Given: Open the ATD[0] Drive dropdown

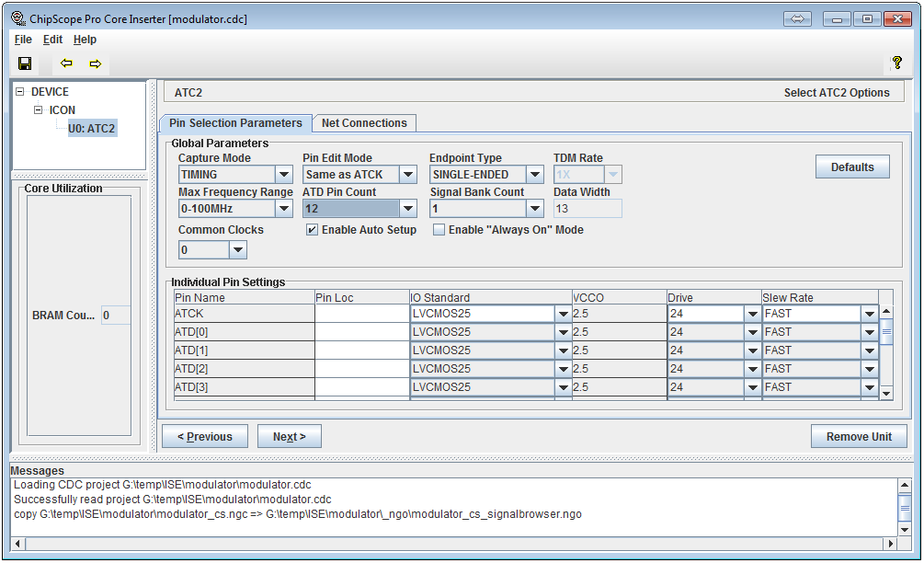Looking at the screenshot, I should pos(752,332).
